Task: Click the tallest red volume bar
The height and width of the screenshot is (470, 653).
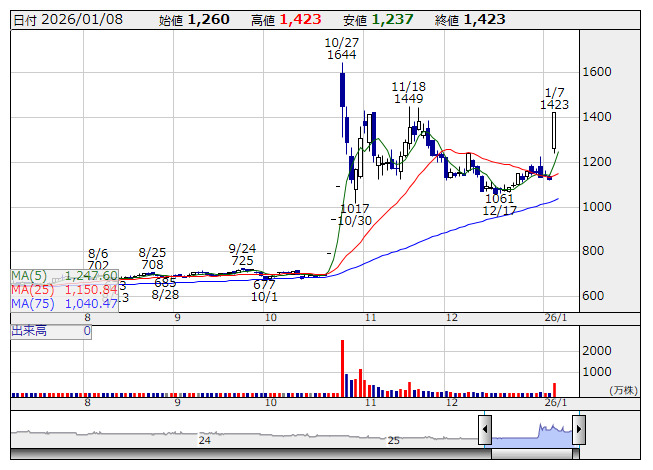Action: [x=342, y=368]
